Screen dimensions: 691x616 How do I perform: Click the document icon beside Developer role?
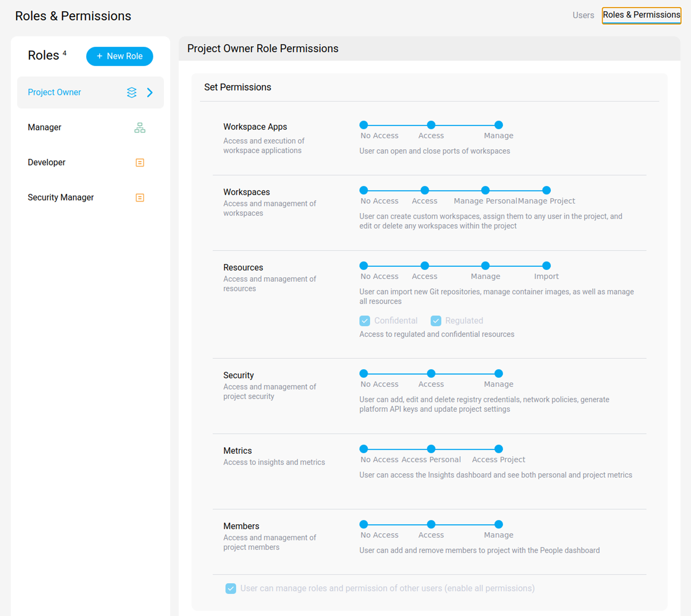click(x=140, y=162)
